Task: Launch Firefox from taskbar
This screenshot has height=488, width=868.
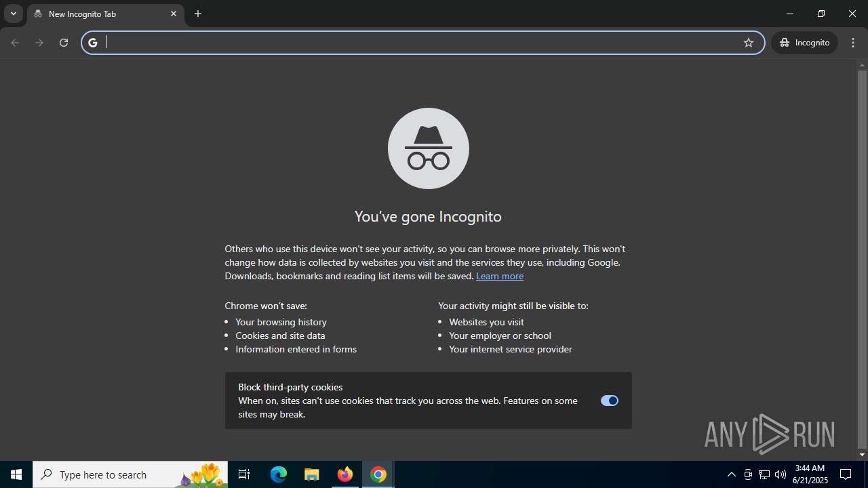Action: pyautogui.click(x=345, y=474)
